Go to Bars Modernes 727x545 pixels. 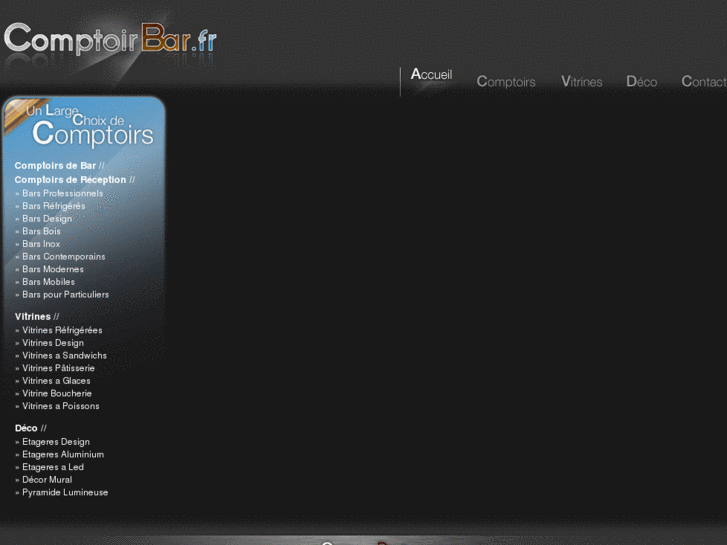[x=53, y=269]
